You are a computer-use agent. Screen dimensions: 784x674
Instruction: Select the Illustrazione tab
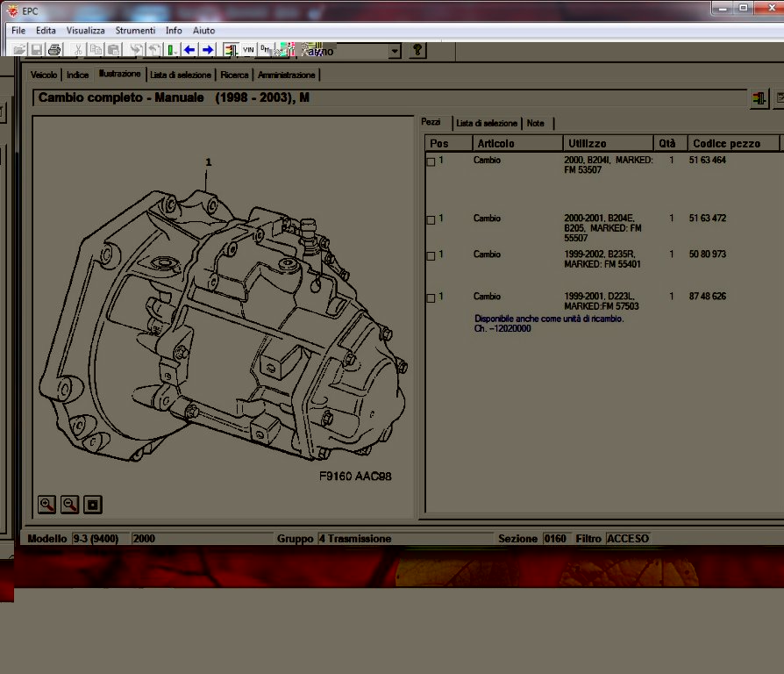tap(119, 74)
